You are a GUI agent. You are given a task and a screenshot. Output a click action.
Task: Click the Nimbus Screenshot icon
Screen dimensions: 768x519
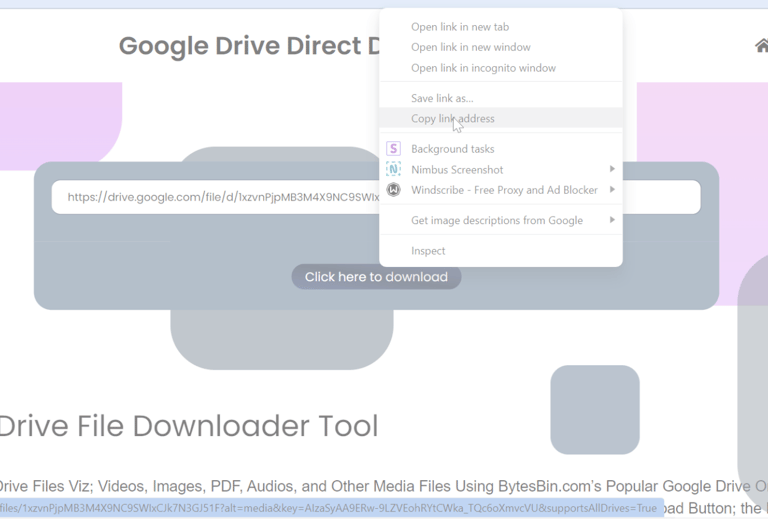(393, 169)
